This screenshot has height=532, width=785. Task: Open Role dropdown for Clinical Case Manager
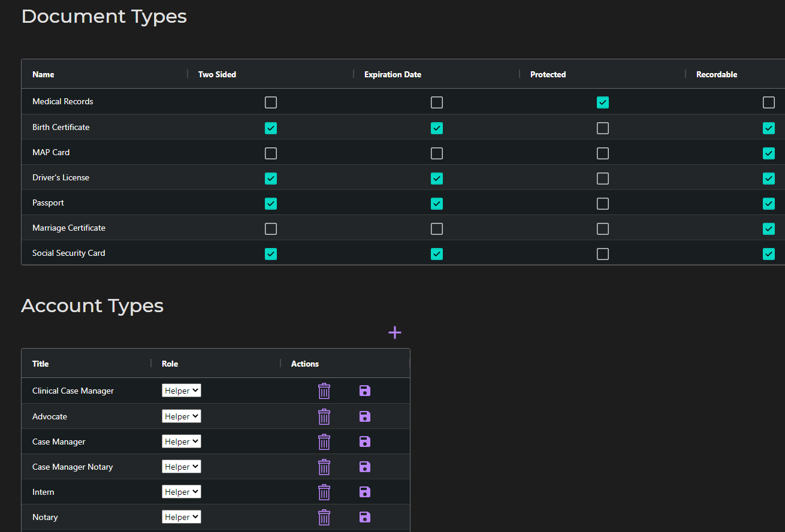(182, 391)
